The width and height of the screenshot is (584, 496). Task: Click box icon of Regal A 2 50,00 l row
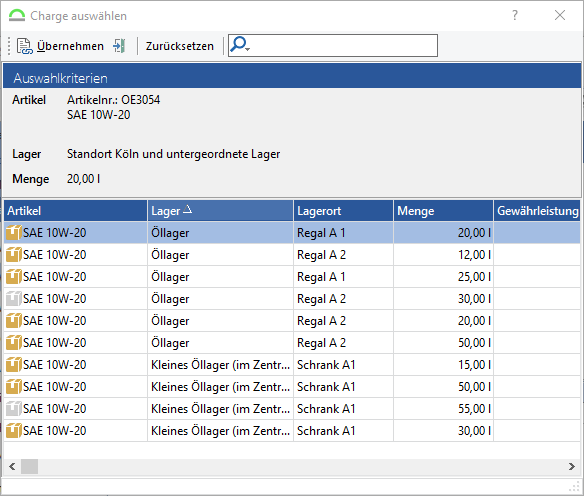13,343
